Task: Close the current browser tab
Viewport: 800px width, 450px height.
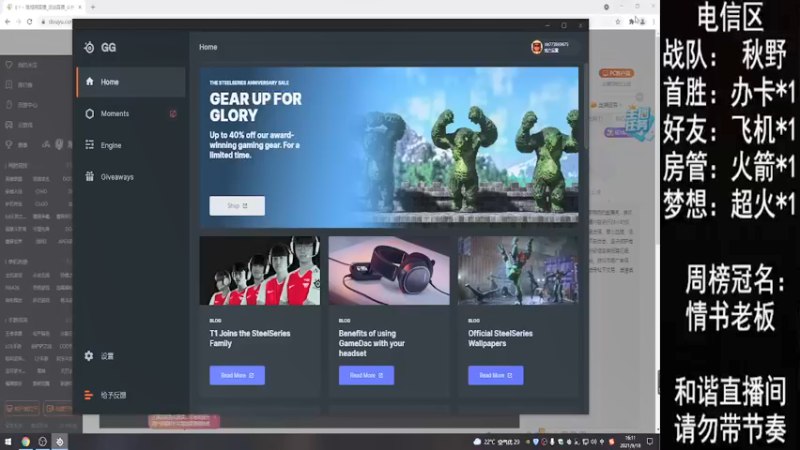Action: click(80, 7)
